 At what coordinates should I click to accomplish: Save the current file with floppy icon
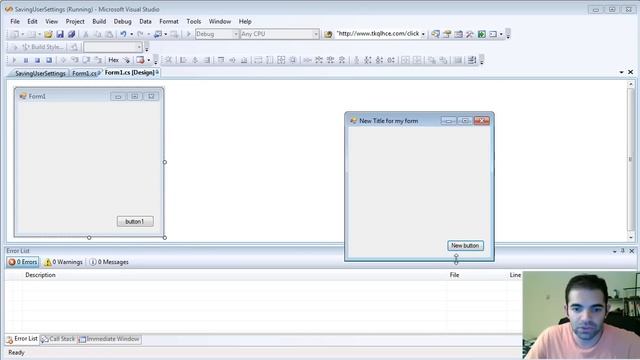pos(60,34)
